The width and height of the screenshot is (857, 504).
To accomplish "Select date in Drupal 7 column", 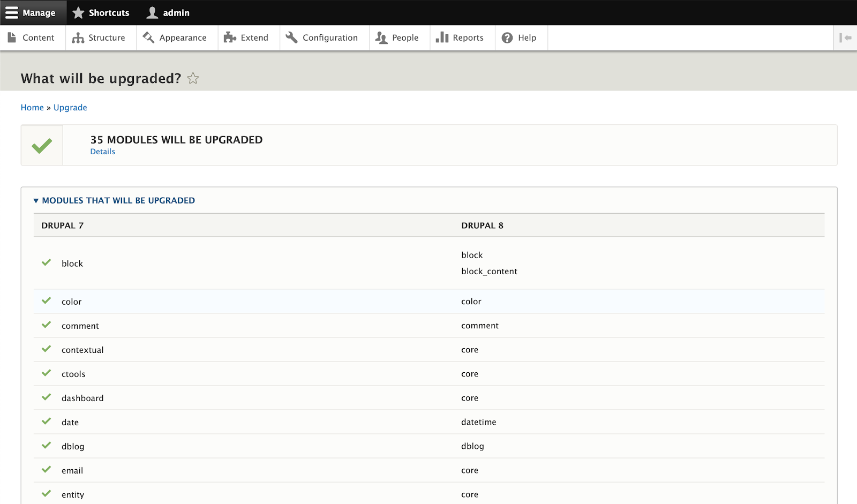I will coord(70,422).
